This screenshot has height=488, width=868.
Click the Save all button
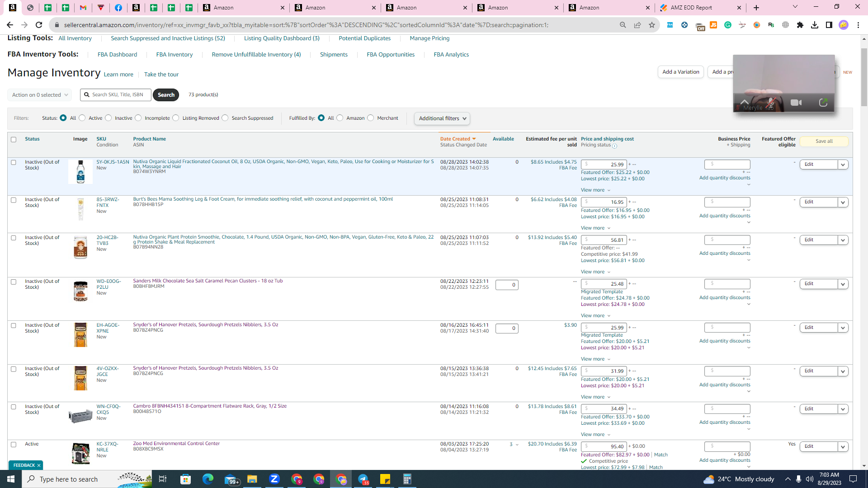click(x=824, y=141)
